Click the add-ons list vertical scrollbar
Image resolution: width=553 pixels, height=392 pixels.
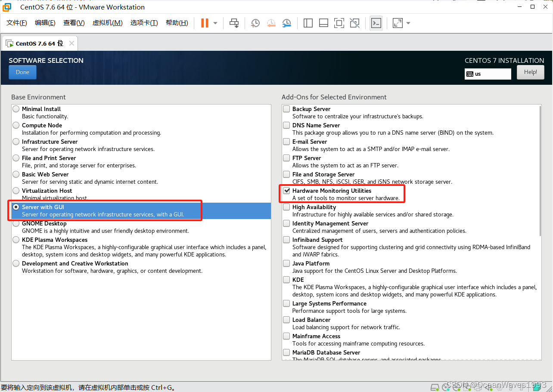coord(541,171)
